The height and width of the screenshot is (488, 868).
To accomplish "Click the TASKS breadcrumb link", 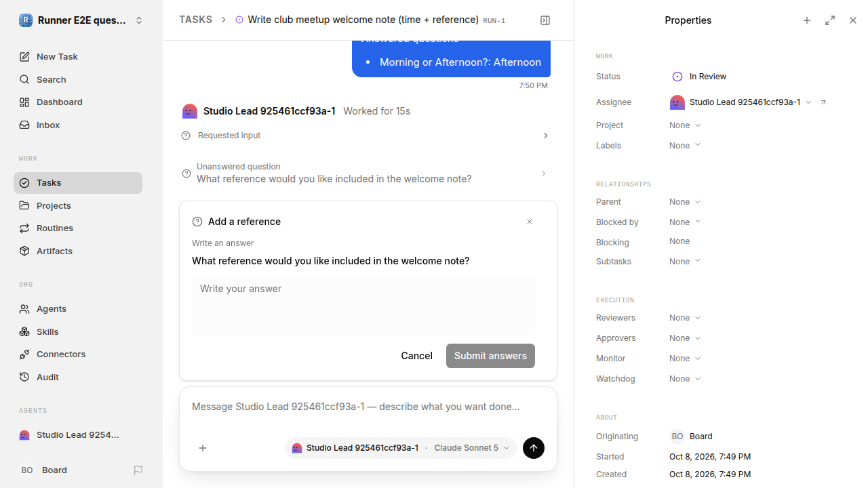I will pos(195,20).
